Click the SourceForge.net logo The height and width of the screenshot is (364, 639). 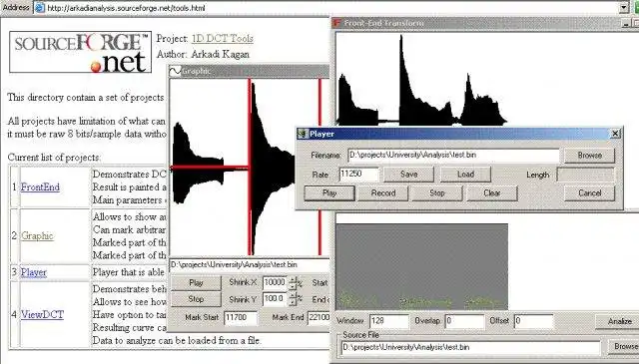pyautogui.click(x=80, y=52)
